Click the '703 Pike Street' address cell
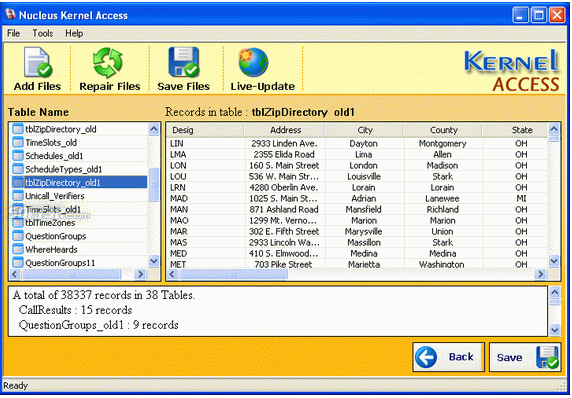 pos(283,264)
